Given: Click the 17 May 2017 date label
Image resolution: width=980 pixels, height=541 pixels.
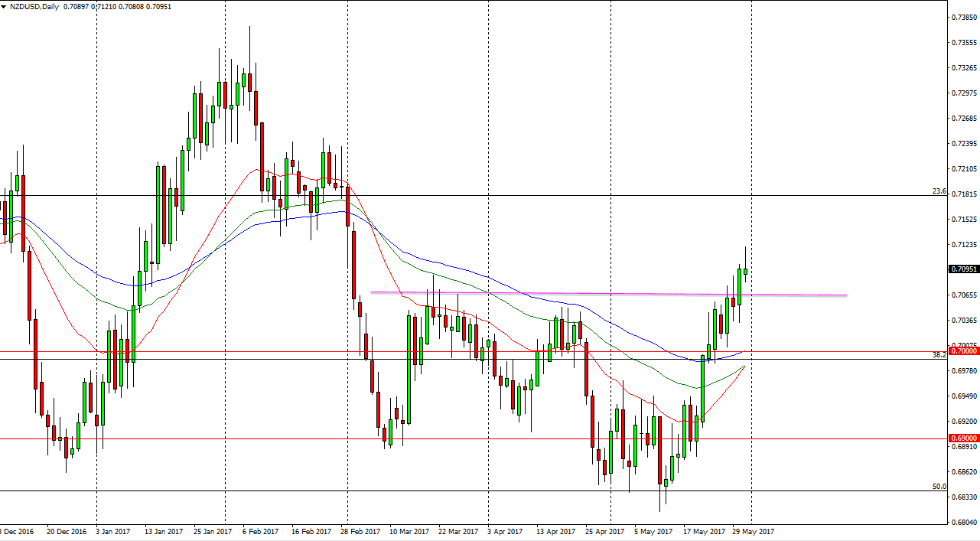Looking at the screenshot, I should point(704,531).
